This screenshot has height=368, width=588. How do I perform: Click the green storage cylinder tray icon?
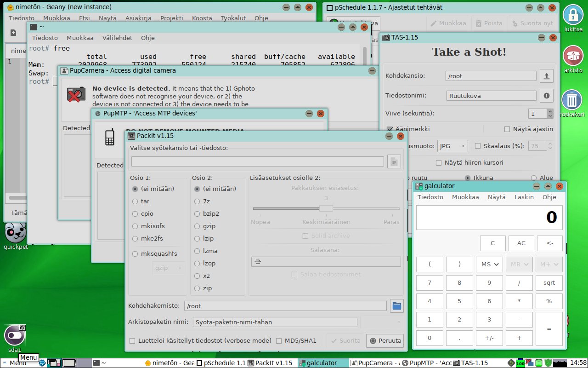539,363
